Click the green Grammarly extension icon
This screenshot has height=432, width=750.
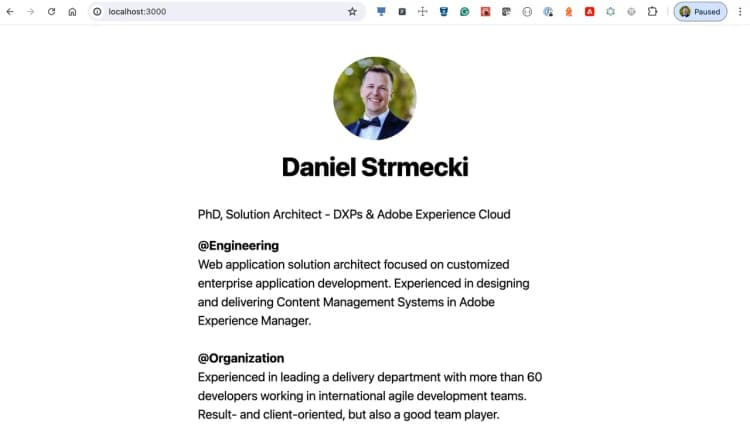[x=464, y=12]
